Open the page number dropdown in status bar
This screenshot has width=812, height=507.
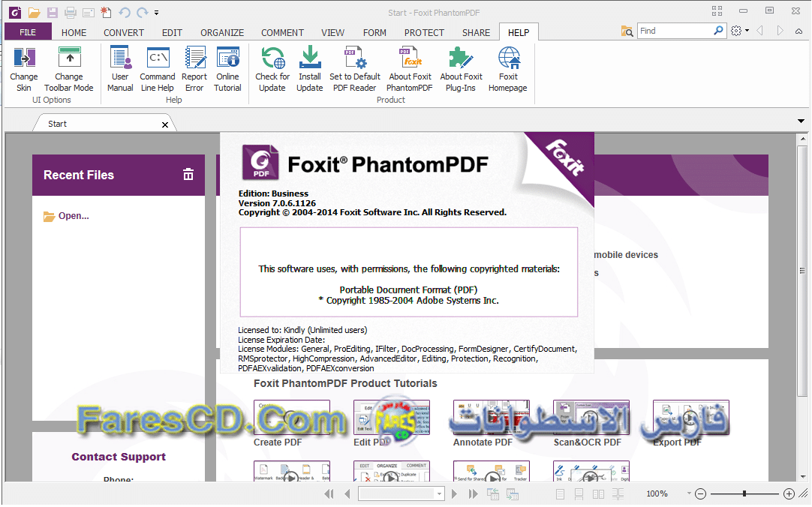(x=439, y=494)
